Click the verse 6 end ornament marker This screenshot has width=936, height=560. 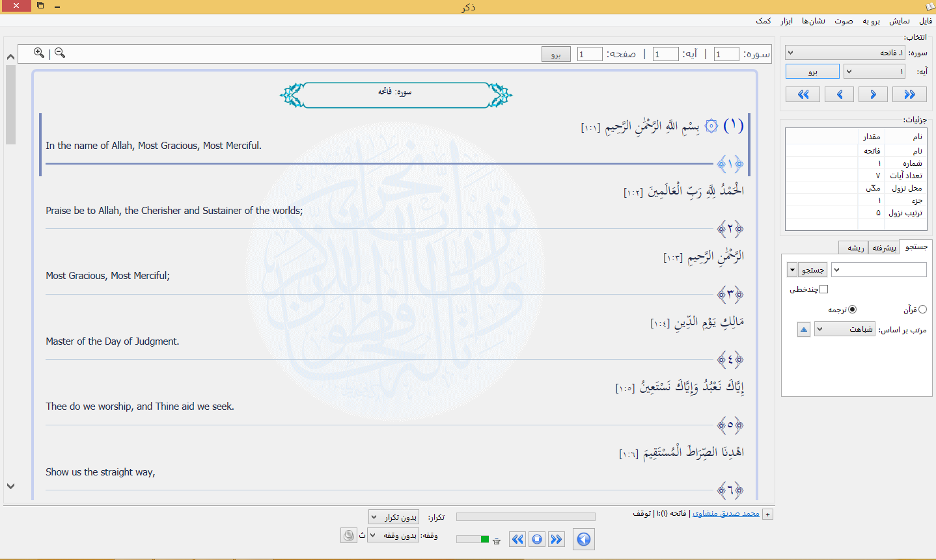730,490
